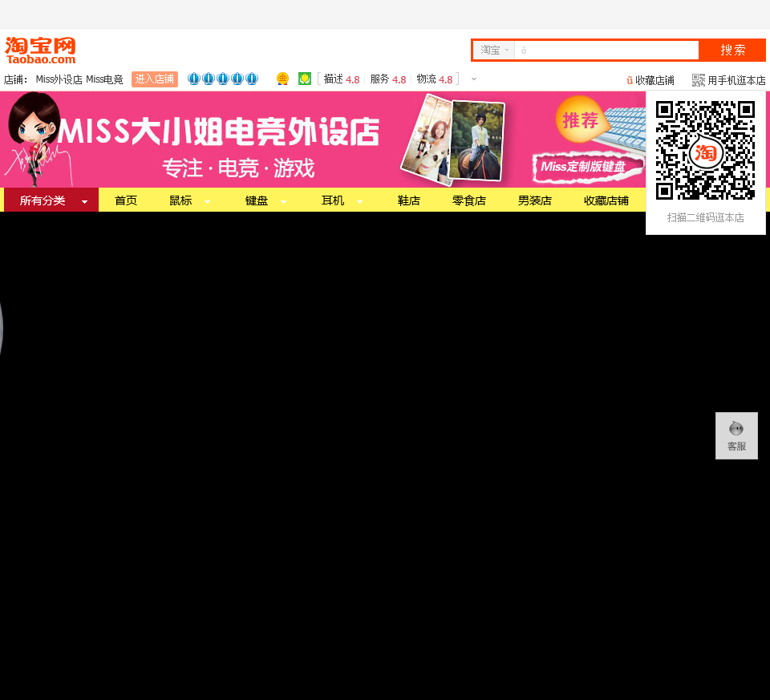Open 用手机逛本店 mobile shop link
This screenshot has width=770, height=700.
tap(736, 80)
